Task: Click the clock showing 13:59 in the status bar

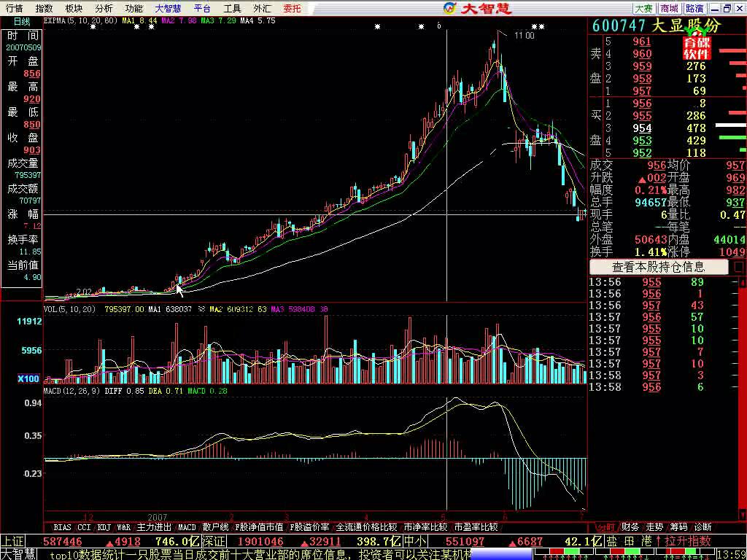Action: click(732, 554)
